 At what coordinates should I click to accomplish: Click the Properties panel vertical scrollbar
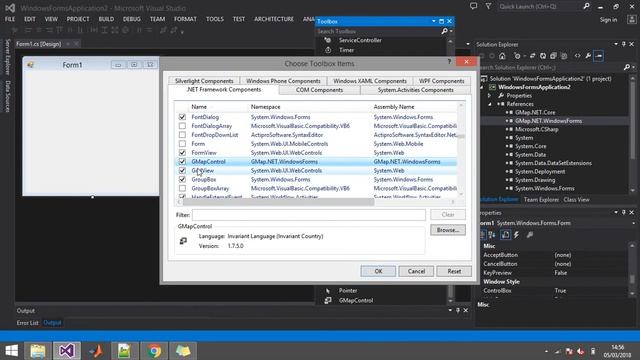click(x=632, y=269)
